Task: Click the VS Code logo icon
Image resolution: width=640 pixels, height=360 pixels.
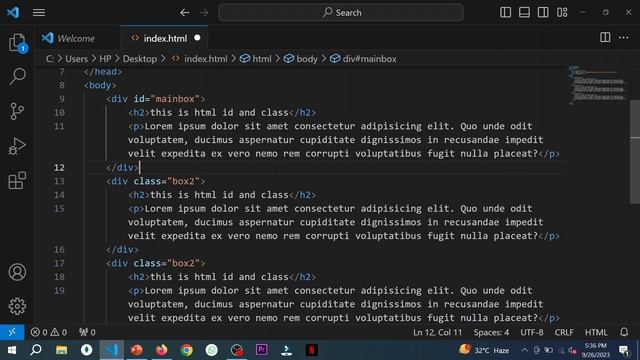Action: 13,13
